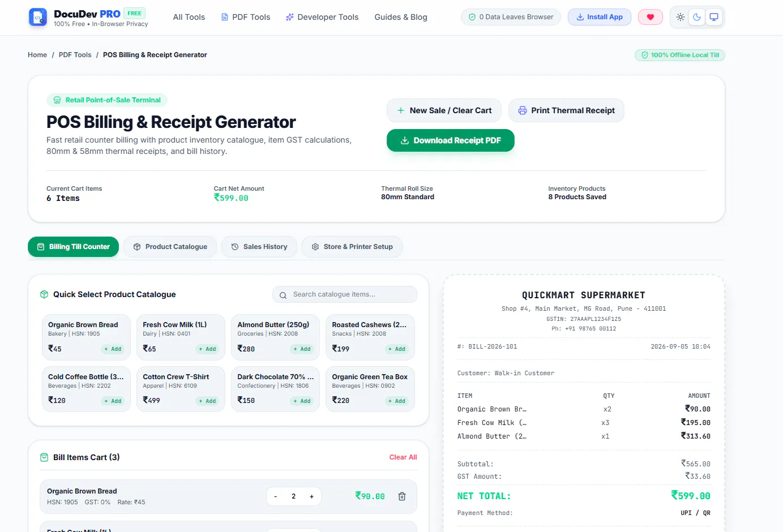The height and width of the screenshot is (532, 783).
Task: Switch to light theme sun icon
Action: [x=681, y=17]
